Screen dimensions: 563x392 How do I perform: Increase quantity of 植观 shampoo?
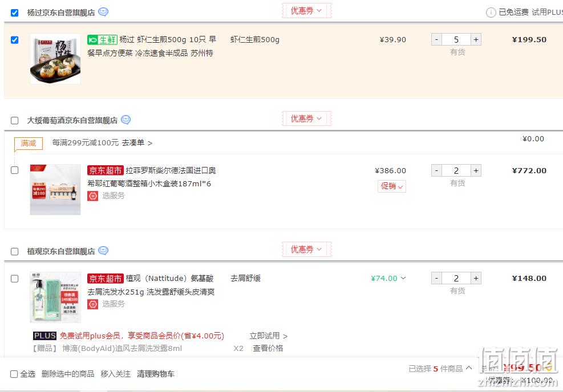pyautogui.click(x=476, y=278)
